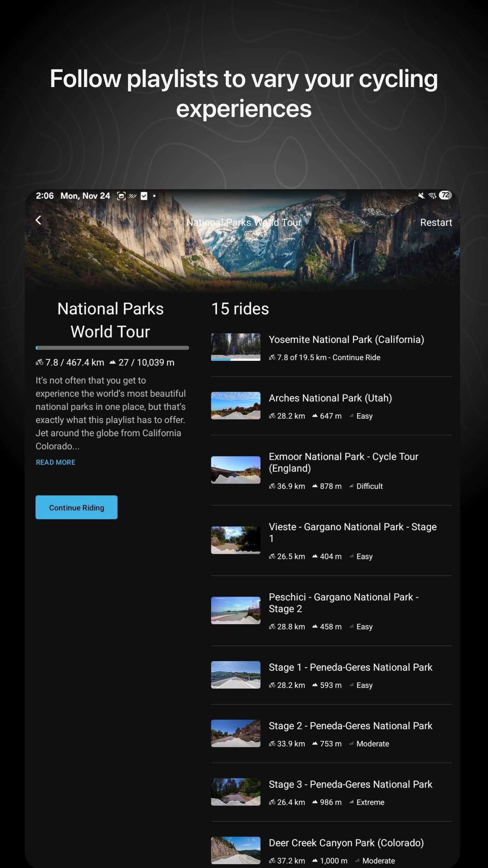Select Peschici - Gargano National Park title
The height and width of the screenshot is (868, 488).
[x=343, y=603]
